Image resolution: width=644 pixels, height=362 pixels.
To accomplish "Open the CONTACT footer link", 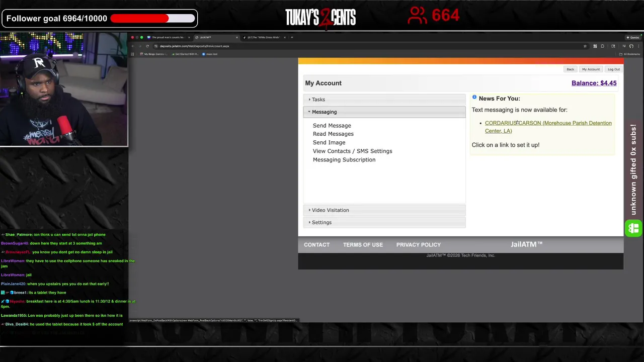I will [316, 245].
